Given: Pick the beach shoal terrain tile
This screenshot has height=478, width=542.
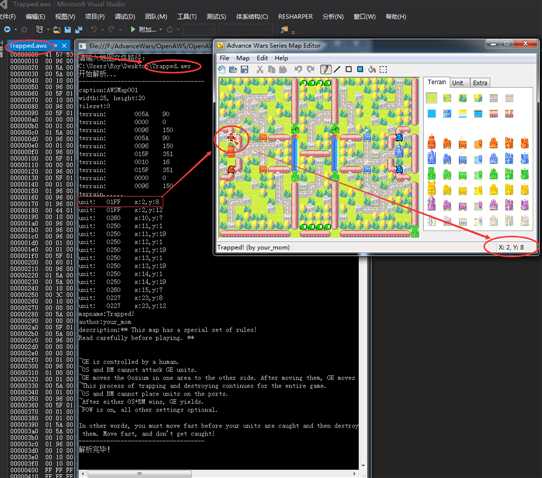Looking at the screenshot, I should click(462, 113).
